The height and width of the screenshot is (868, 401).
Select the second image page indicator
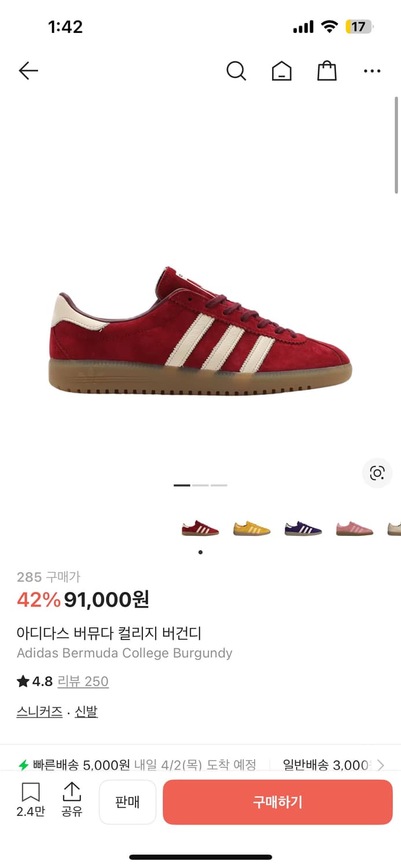[200, 485]
